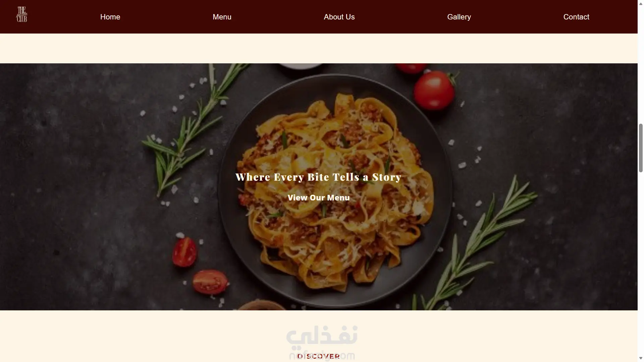Go to the Contact page
Screen dimensions: 644x362
click(x=576, y=17)
